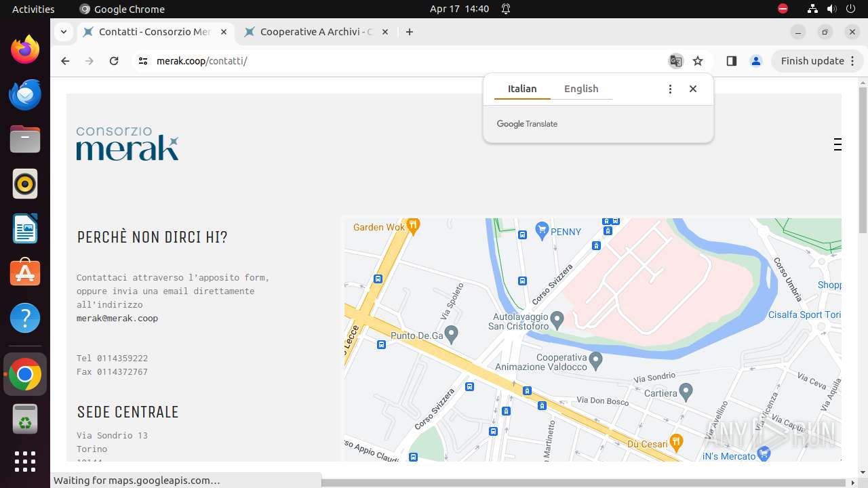
Task: Close the Cooperative A Archivi tab
Action: [x=385, y=32]
